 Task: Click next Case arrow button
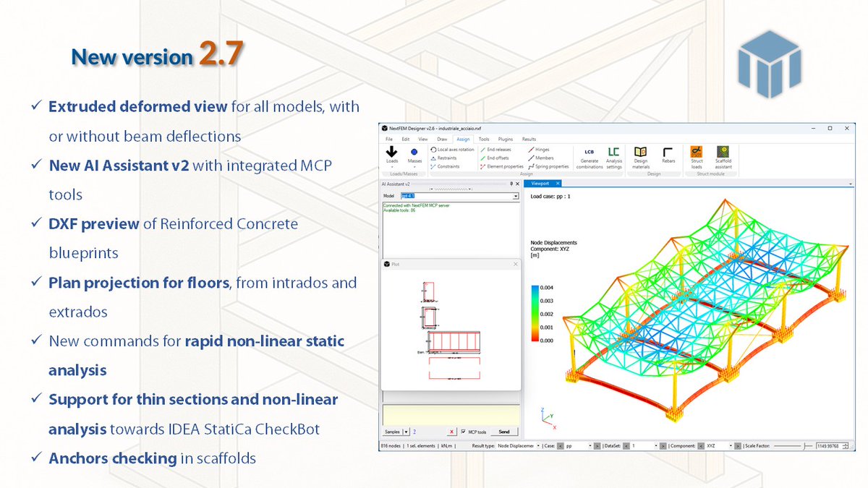coord(597,446)
